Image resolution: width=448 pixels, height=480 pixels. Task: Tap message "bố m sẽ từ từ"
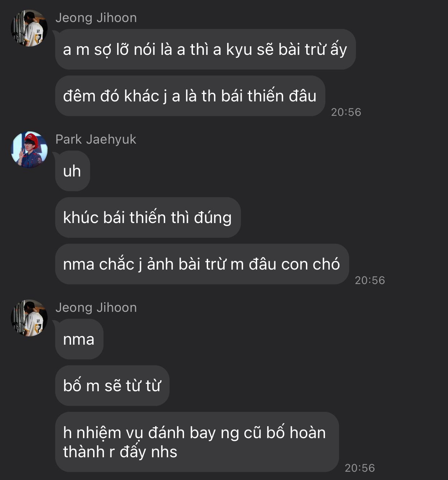point(112,386)
